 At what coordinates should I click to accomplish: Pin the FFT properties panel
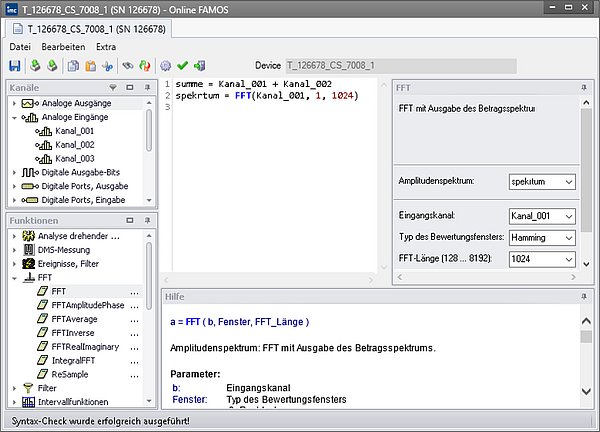(x=583, y=87)
